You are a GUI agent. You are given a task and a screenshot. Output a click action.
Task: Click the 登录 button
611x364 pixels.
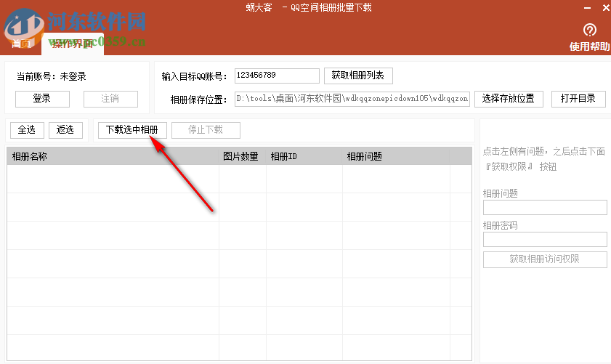(x=42, y=99)
